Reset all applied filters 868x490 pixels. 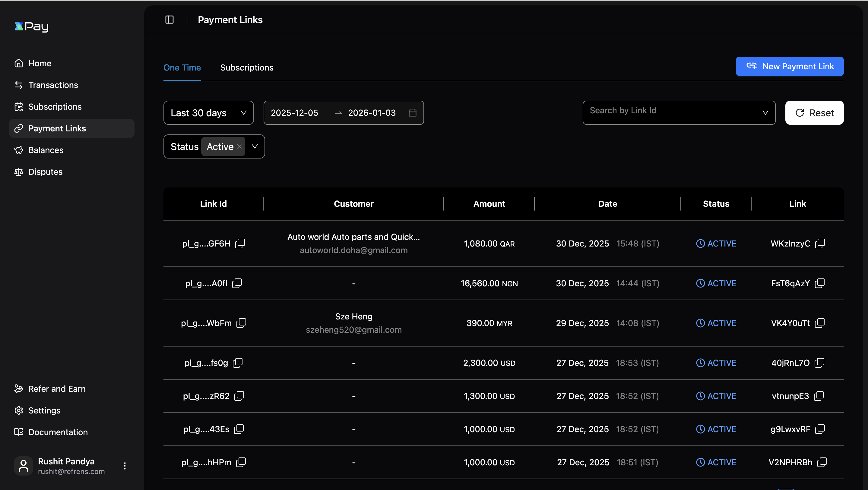(814, 113)
